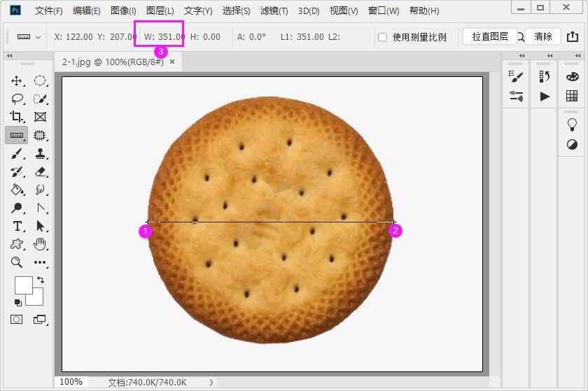The height and width of the screenshot is (391, 588).
Task: Select the Pen tool
Action: (41, 208)
